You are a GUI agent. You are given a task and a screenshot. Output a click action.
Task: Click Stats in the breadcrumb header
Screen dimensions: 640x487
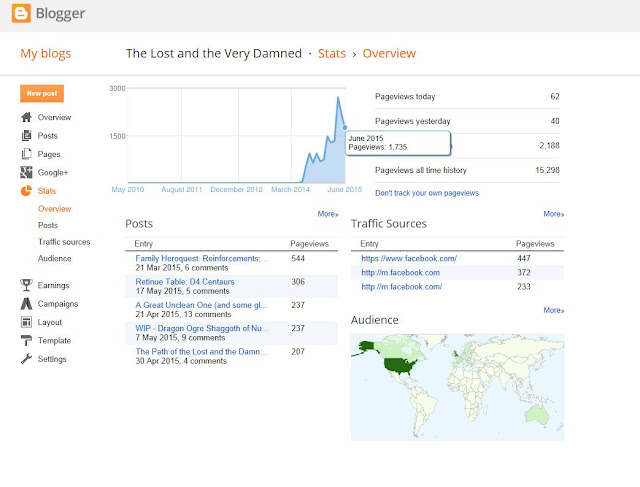tap(332, 53)
